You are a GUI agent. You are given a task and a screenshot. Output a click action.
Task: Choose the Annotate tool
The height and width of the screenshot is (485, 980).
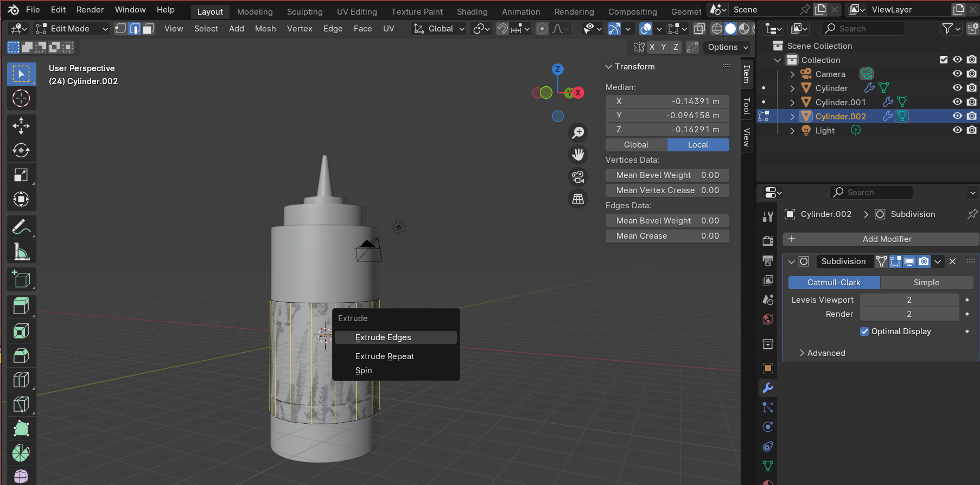(x=21, y=227)
